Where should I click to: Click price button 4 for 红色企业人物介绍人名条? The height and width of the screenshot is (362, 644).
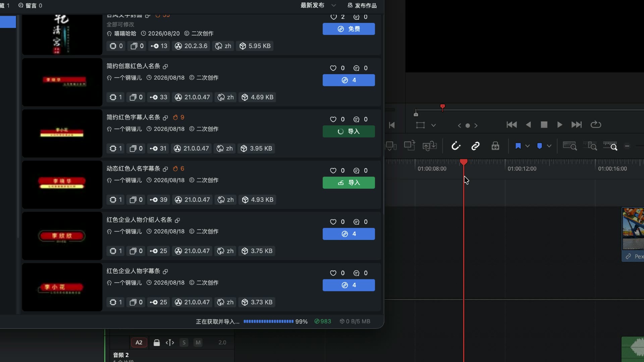click(349, 234)
